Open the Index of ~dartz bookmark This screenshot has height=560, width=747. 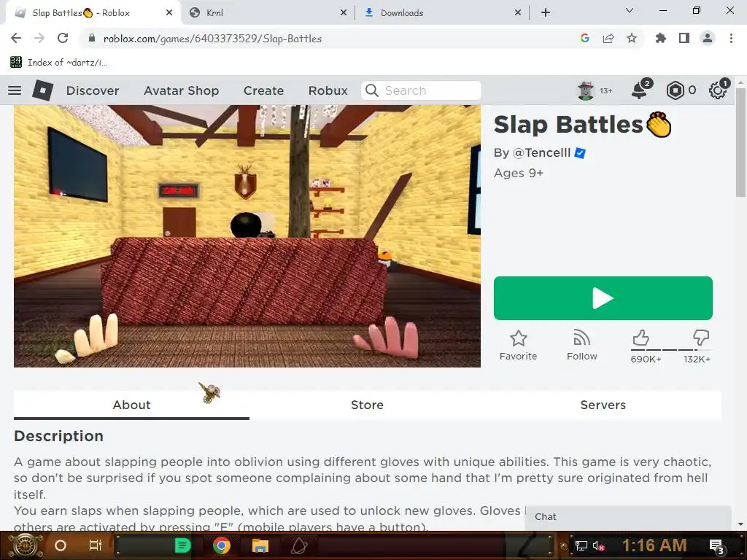click(x=58, y=63)
